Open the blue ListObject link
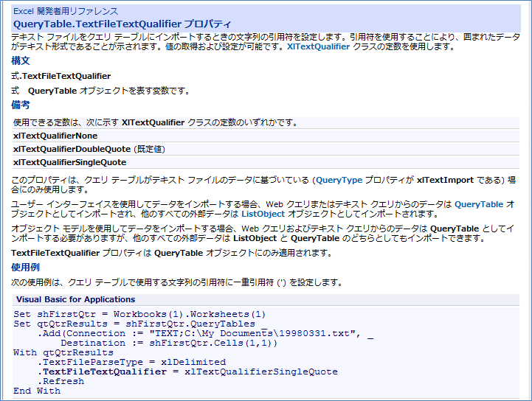The image size is (532, 401). 263,214
